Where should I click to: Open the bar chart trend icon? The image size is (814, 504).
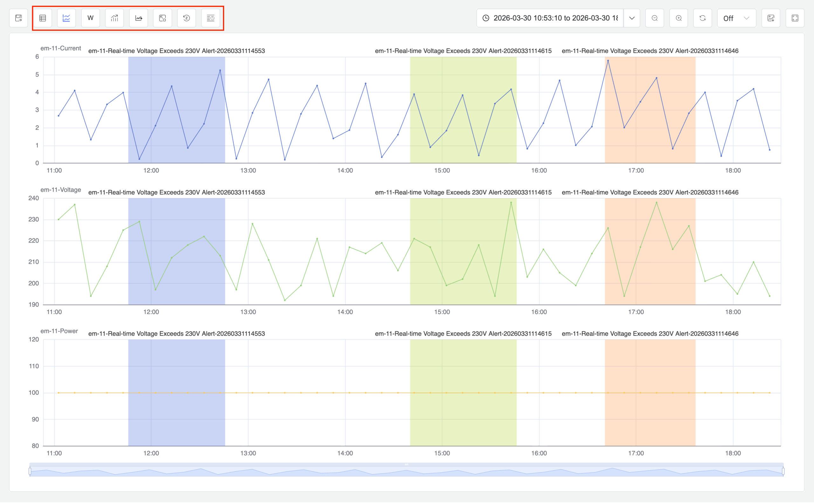tap(114, 18)
